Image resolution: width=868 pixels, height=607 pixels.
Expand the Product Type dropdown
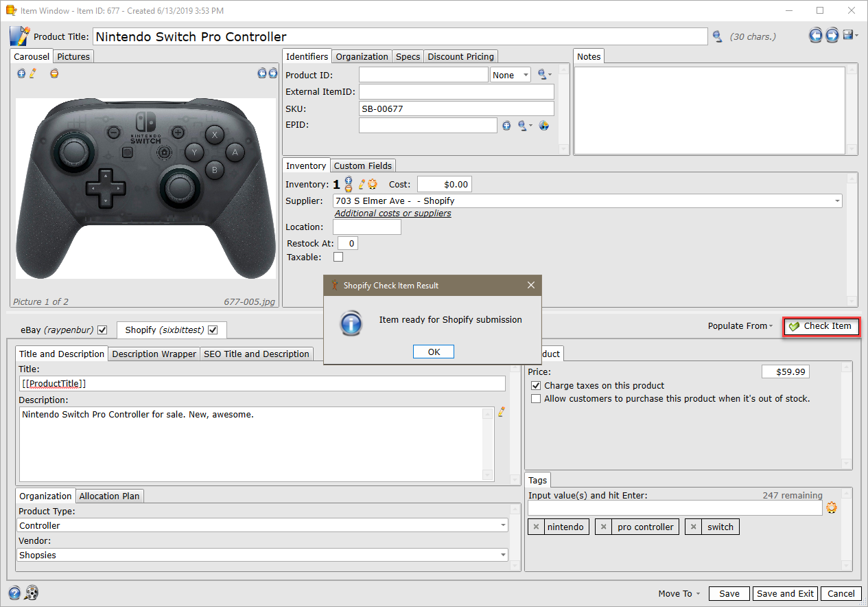(x=504, y=525)
